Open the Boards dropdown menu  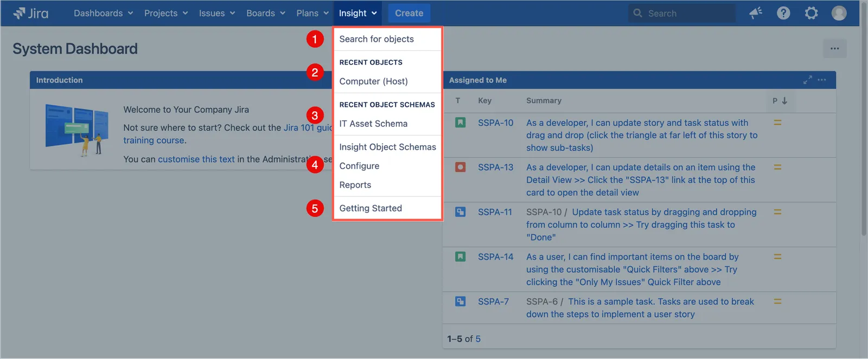pos(266,13)
